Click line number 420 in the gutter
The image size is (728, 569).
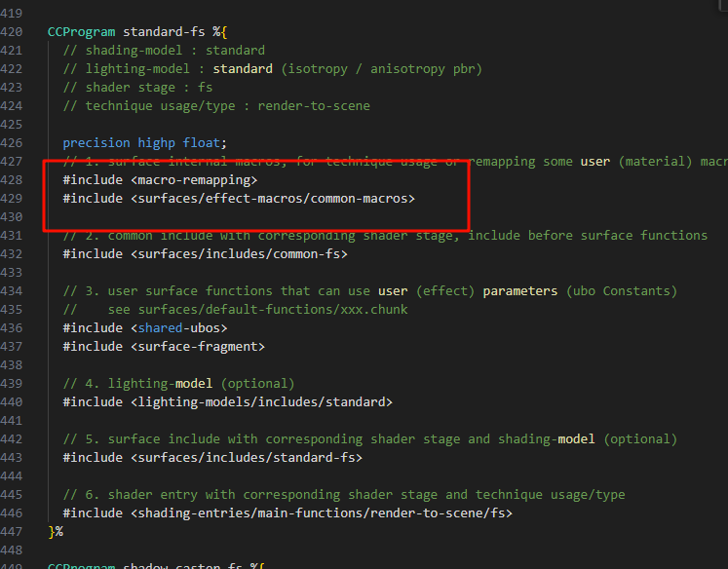click(12, 31)
